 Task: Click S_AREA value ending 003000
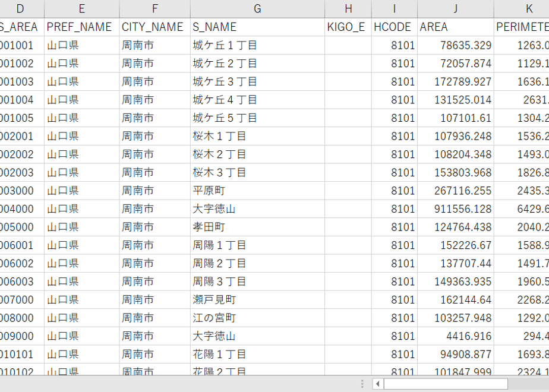click(x=22, y=191)
